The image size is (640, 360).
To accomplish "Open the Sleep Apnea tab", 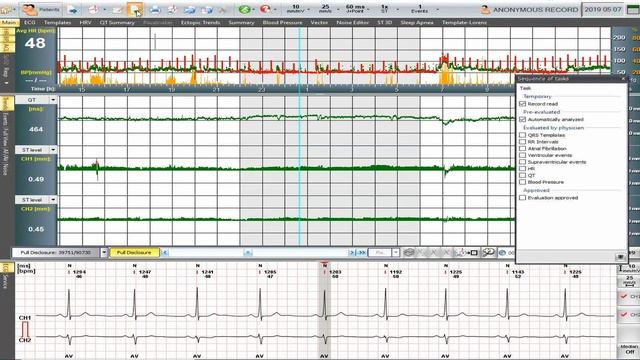I will [x=417, y=22].
